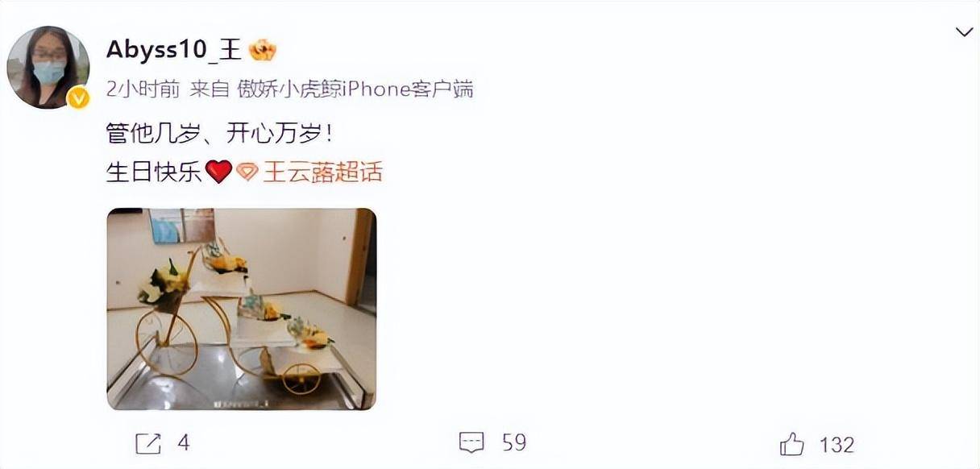Click the like count 132

(x=837, y=443)
